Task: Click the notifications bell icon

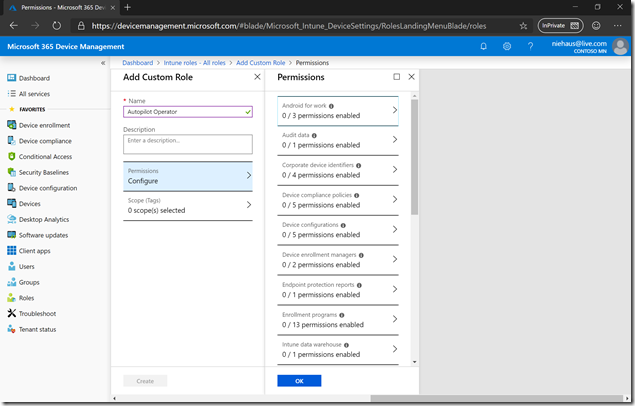Action: click(484, 46)
